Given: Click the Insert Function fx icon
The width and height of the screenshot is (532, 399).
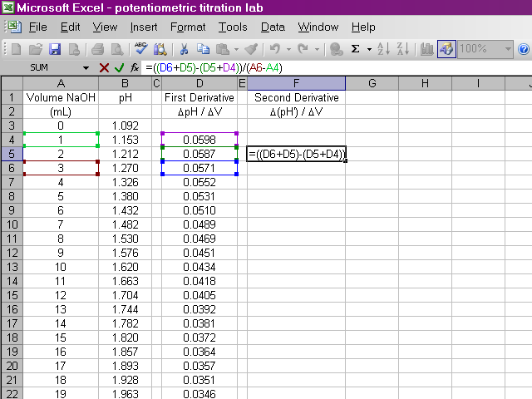Looking at the screenshot, I should tap(135, 68).
